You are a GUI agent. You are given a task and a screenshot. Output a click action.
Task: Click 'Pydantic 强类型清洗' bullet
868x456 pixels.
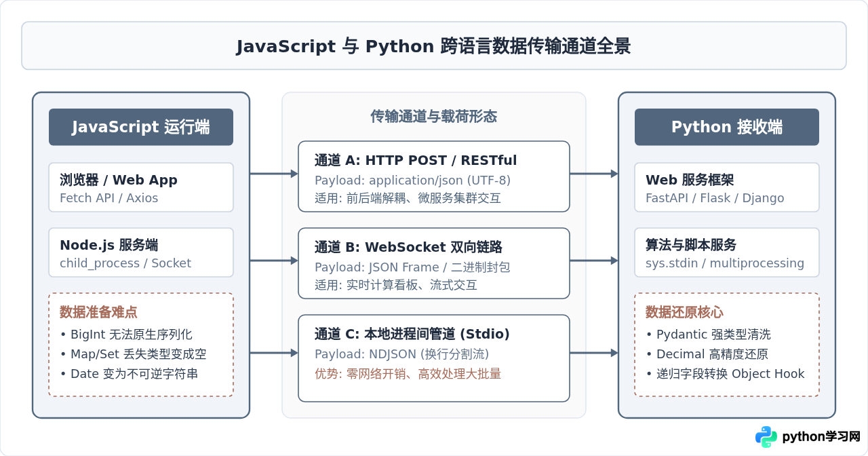[708, 335]
